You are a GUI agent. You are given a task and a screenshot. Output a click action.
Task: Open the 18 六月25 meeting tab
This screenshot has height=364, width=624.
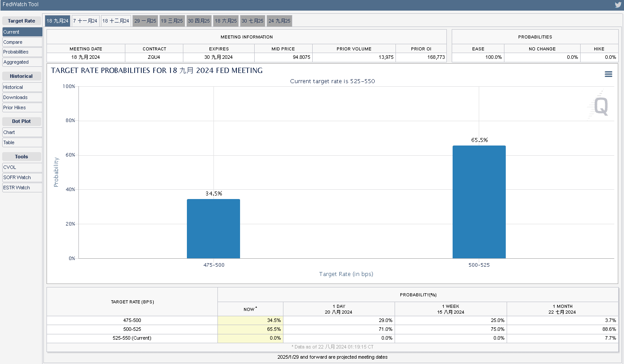click(226, 21)
